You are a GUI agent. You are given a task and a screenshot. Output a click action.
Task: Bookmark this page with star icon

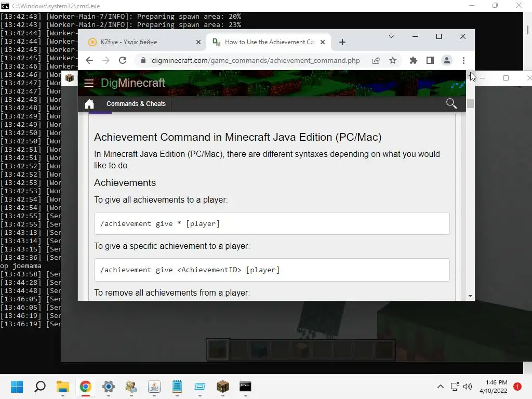click(x=393, y=60)
